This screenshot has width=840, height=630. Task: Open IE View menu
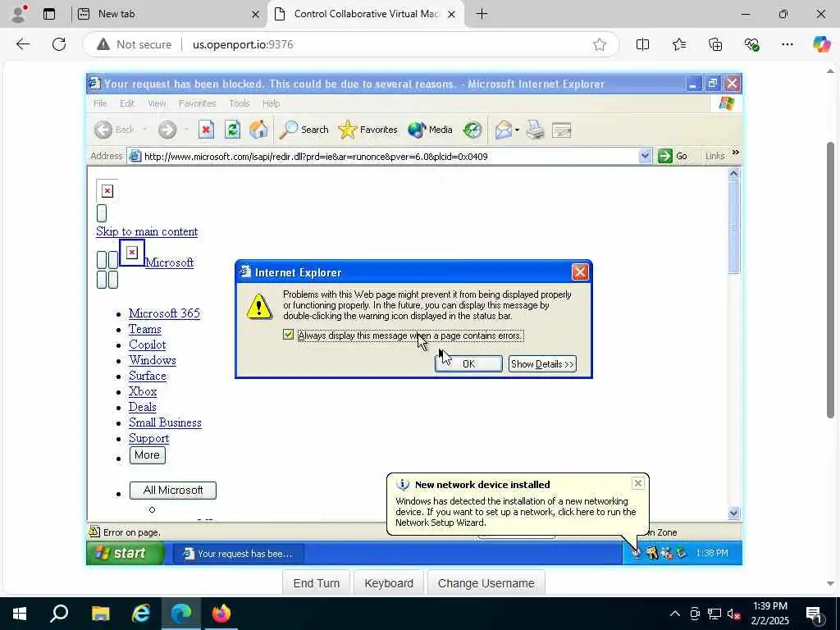(x=157, y=103)
